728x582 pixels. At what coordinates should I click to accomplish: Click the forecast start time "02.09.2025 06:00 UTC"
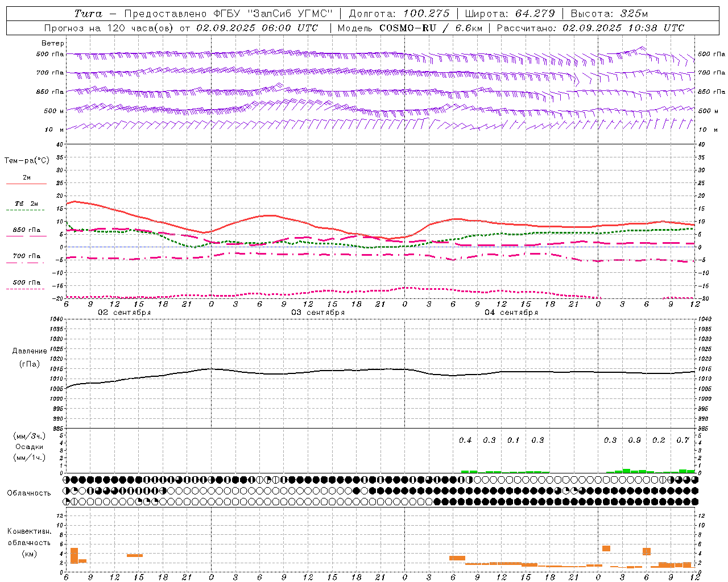[257, 28]
